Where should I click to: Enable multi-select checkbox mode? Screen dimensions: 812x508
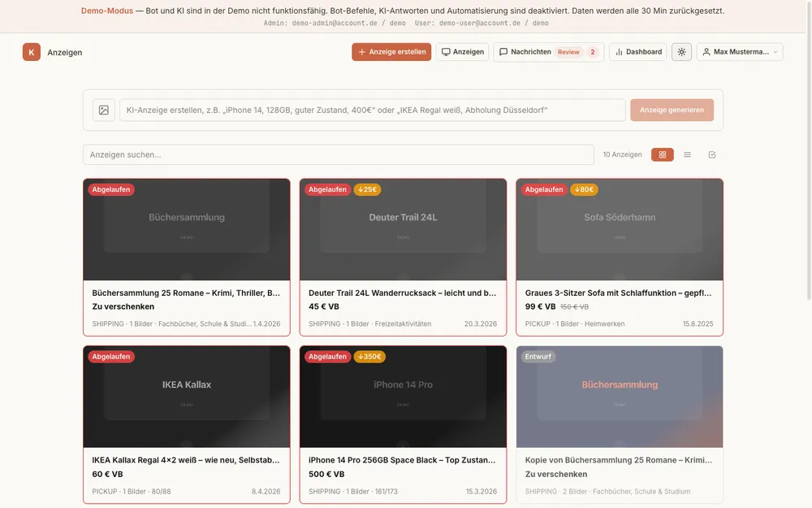712,154
